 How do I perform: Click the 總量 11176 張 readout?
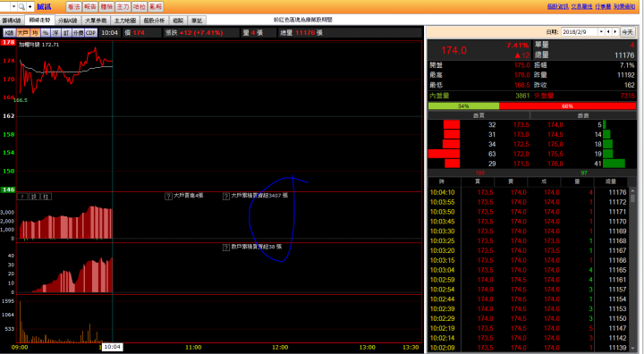pyautogui.click(x=301, y=33)
